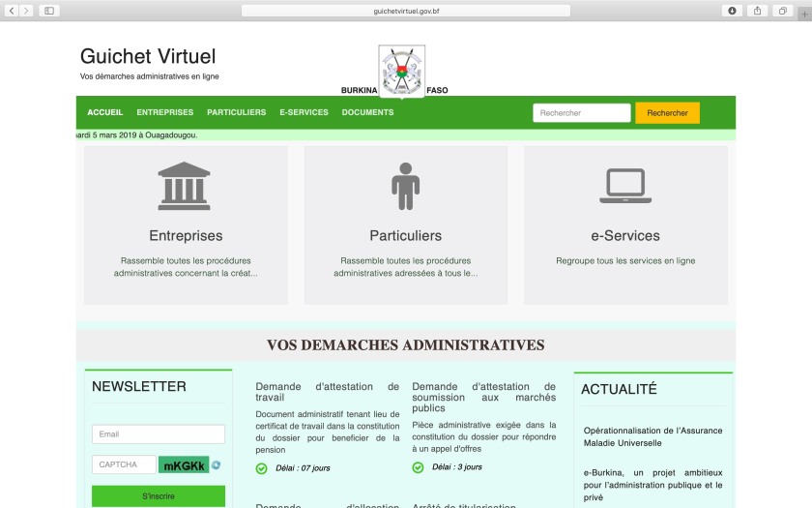Click the Safari back arrow
Image resolution: width=812 pixels, height=508 pixels.
pos(12,11)
